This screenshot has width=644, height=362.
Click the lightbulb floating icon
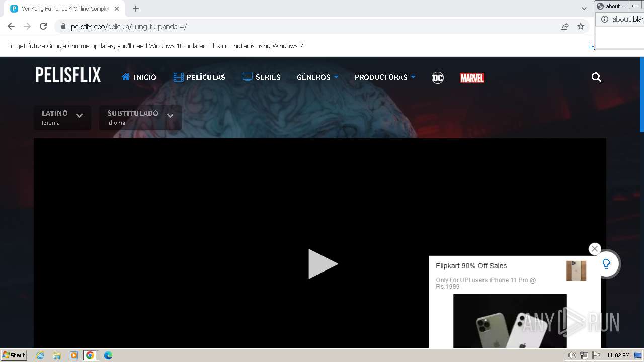tap(606, 264)
